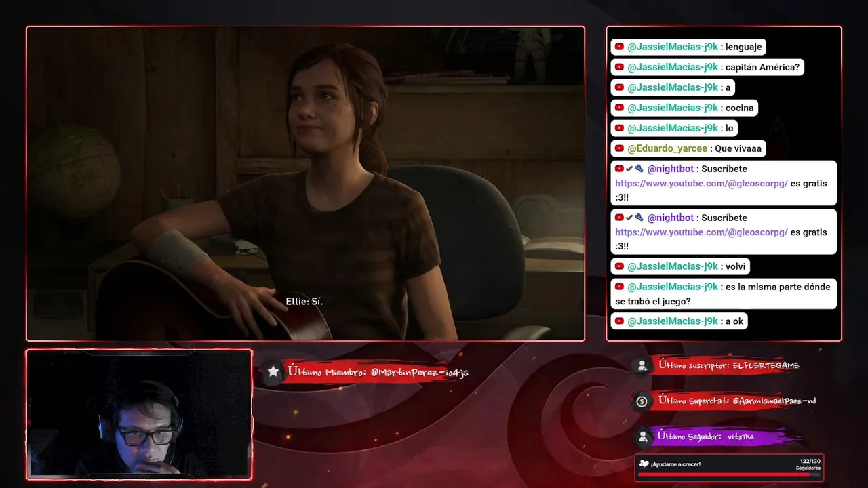Click the "122/130" follower count
868x488 pixels.
(810, 462)
